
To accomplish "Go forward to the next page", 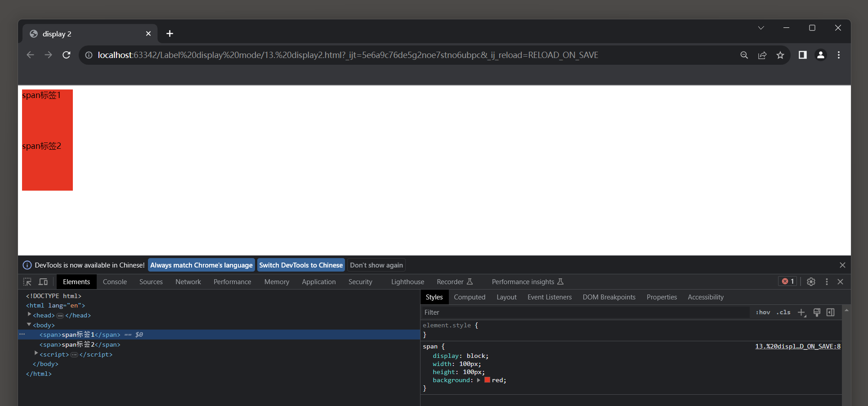I will 48,55.
